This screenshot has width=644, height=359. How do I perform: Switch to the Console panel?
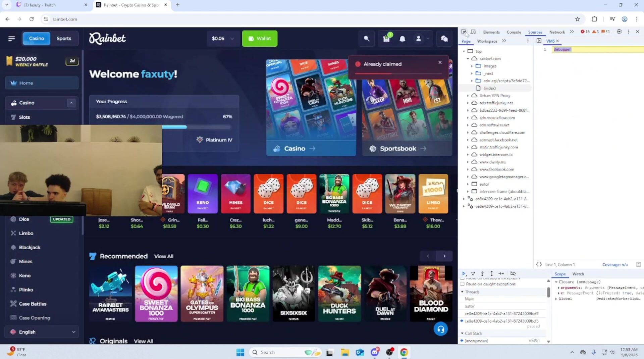click(x=514, y=32)
